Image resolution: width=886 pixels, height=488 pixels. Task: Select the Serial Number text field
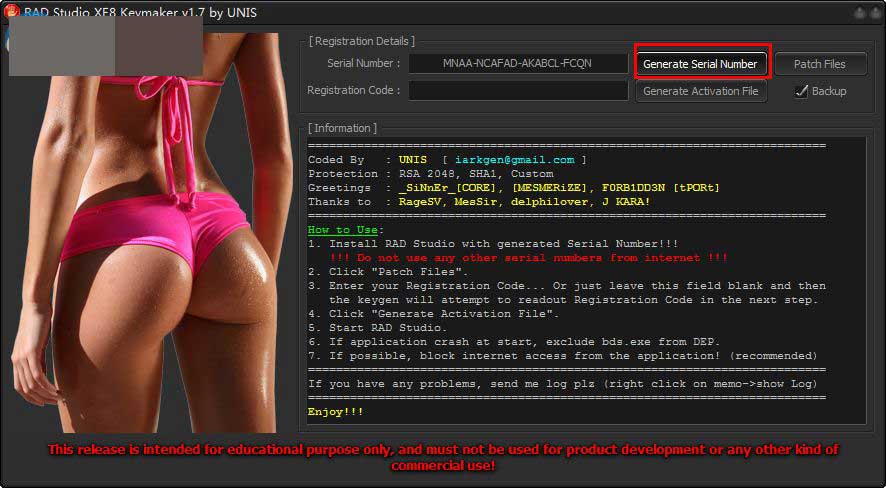517,63
